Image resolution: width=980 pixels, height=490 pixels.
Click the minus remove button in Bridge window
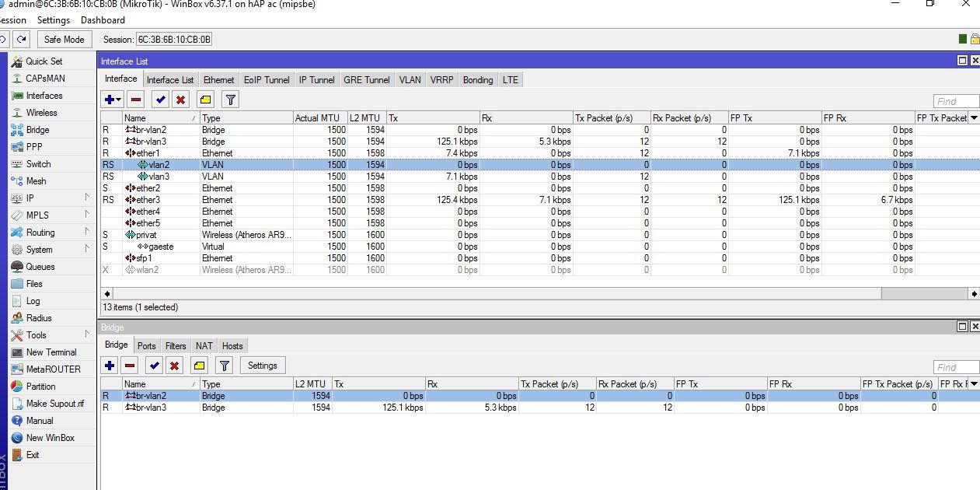coord(131,366)
